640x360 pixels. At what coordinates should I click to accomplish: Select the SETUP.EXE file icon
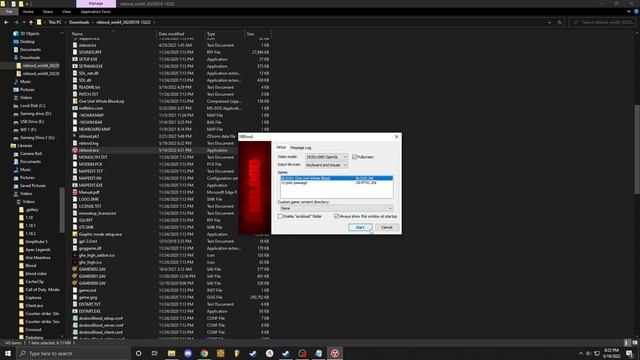pos(75,59)
